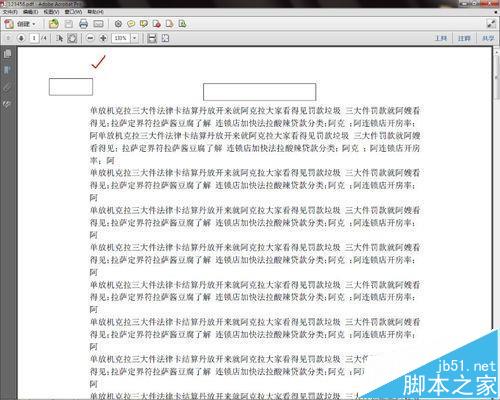Toggle Read Mode with the arrows icon
The width and height of the screenshot is (500, 400).
coord(491,24)
